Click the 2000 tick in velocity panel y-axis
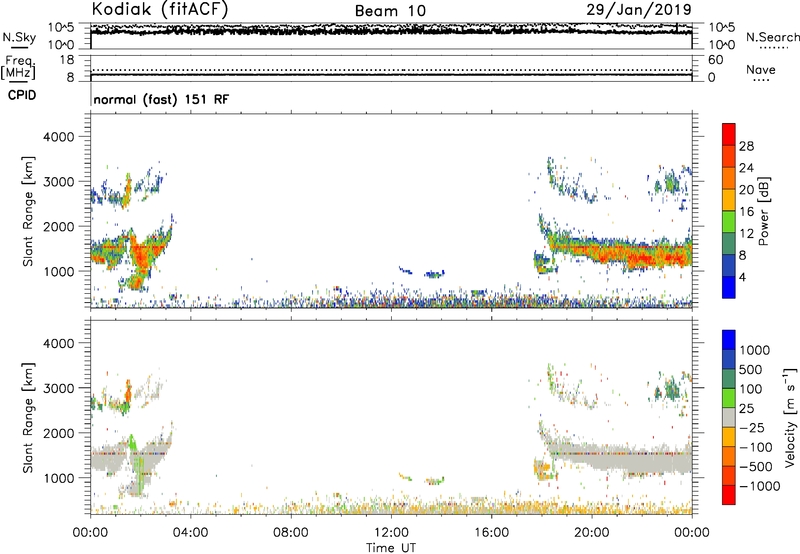The image size is (800, 554). click(x=58, y=433)
